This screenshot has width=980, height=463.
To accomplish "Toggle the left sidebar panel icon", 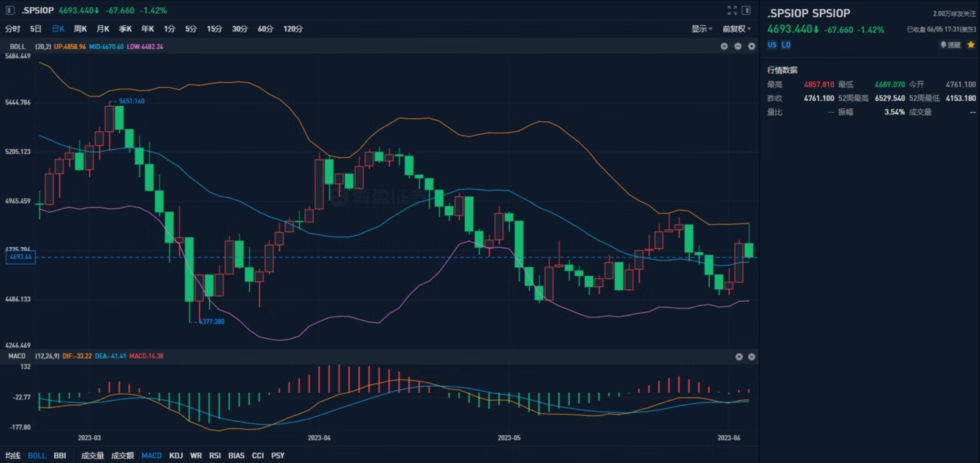I will (x=10, y=11).
